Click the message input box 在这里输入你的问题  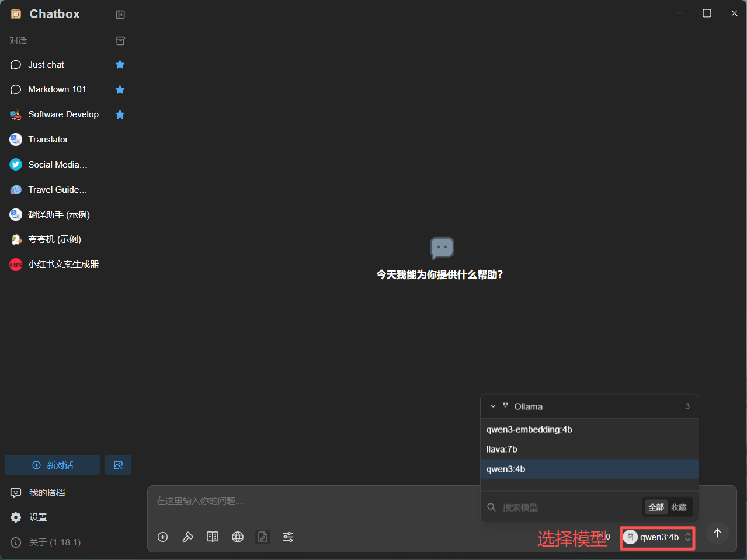click(315, 501)
